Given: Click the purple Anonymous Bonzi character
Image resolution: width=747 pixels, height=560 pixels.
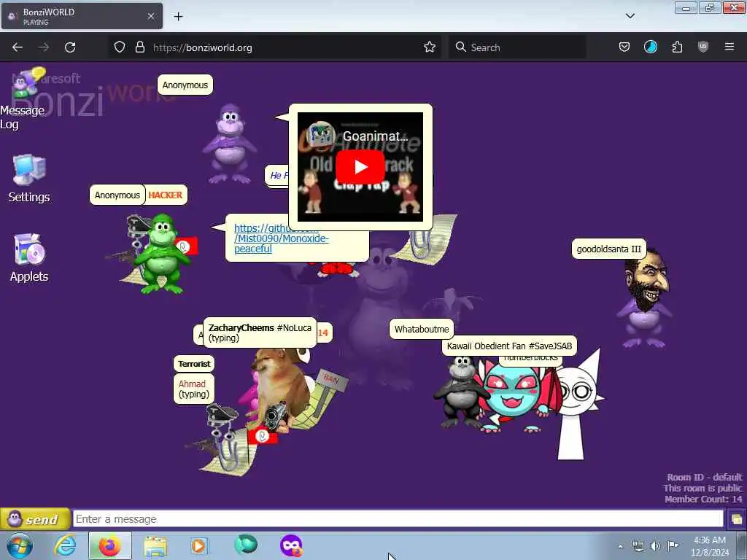Looking at the screenshot, I should tap(229, 144).
